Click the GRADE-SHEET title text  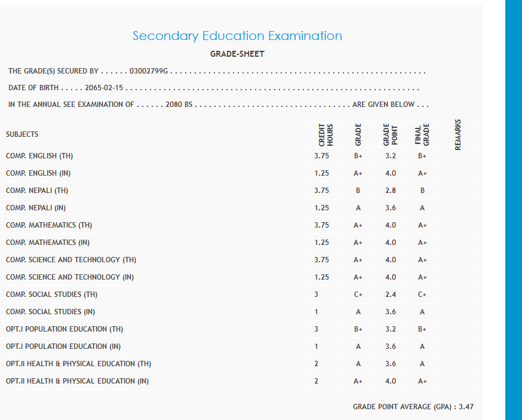point(237,54)
